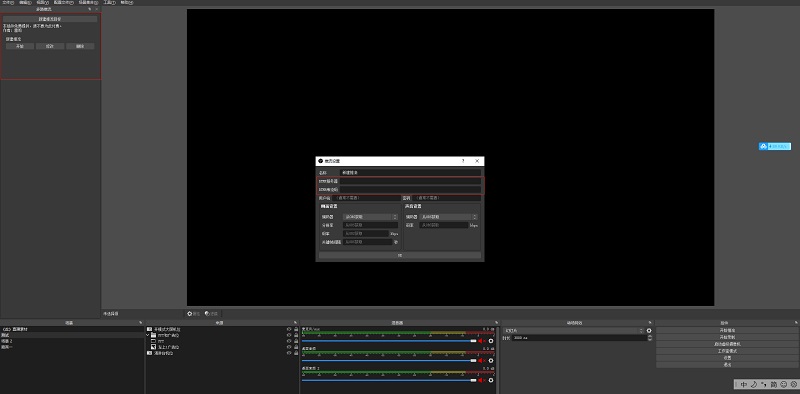800x394 pixels.
Task: Mute the third audio mixer channel speaker icon
Action: [481, 380]
